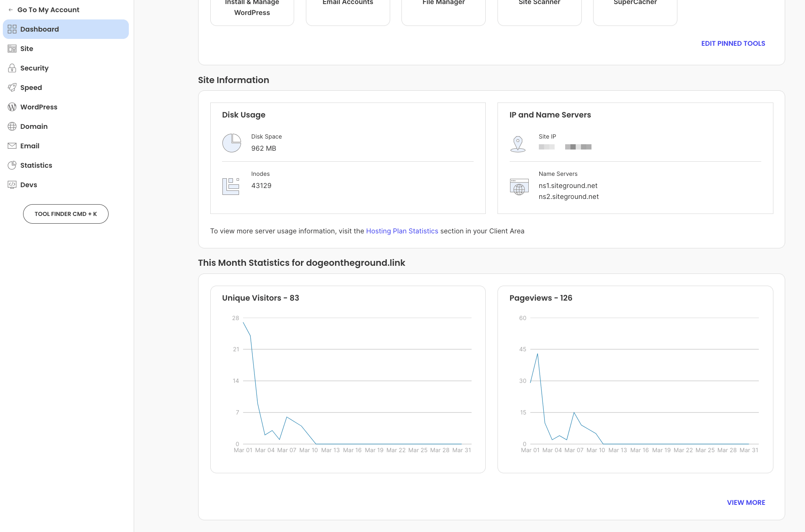The height and width of the screenshot is (532, 805).
Task: Click the back arrow beside Go To My Account
Action: 11,10
